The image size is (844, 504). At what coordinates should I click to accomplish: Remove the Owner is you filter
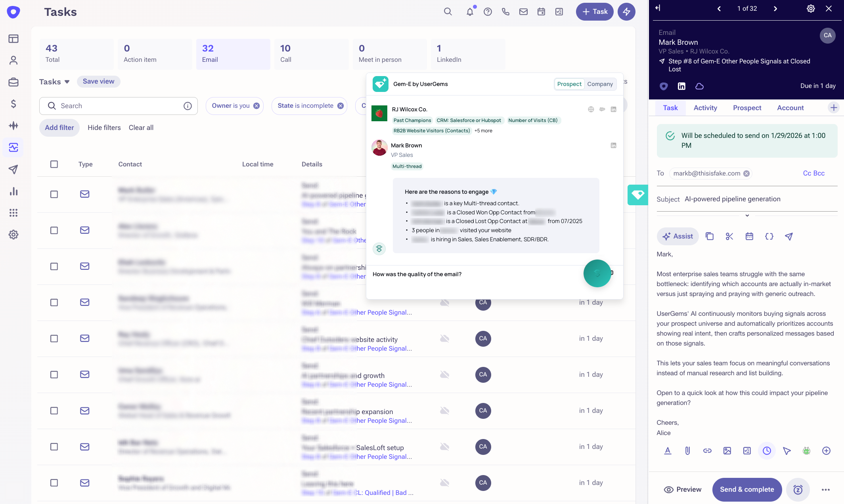(x=256, y=106)
